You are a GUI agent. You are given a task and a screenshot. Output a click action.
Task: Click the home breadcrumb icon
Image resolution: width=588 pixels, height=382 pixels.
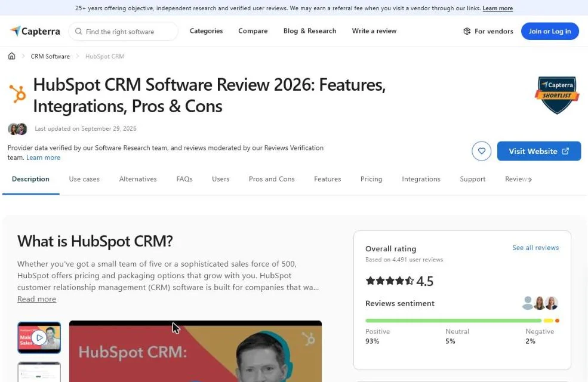pyautogui.click(x=11, y=56)
